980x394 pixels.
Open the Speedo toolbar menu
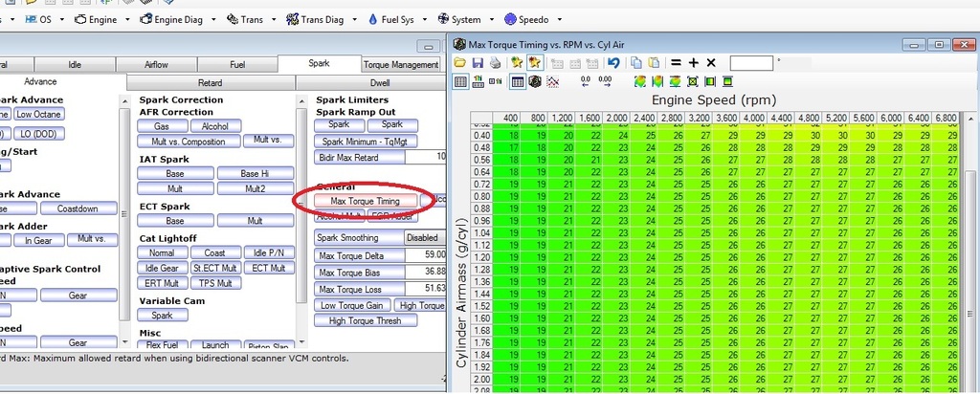(x=526, y=20)
